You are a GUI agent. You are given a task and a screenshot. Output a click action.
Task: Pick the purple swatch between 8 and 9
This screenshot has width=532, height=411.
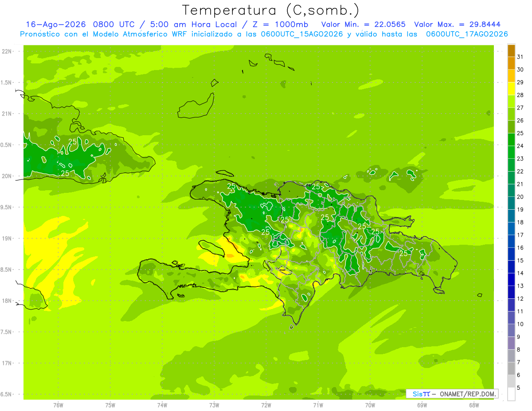point(511,343)
